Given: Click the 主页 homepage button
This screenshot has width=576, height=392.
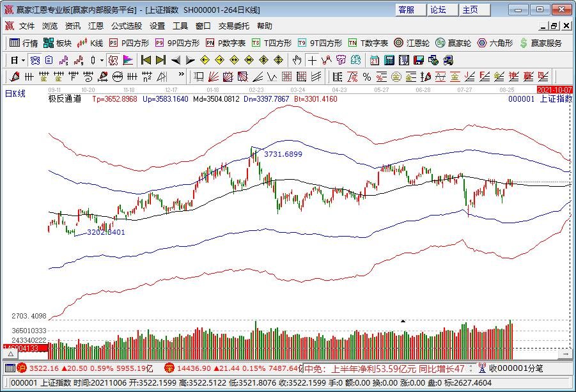Looking at the screenshot, I should pyautogui.click(x=474, y=10).
